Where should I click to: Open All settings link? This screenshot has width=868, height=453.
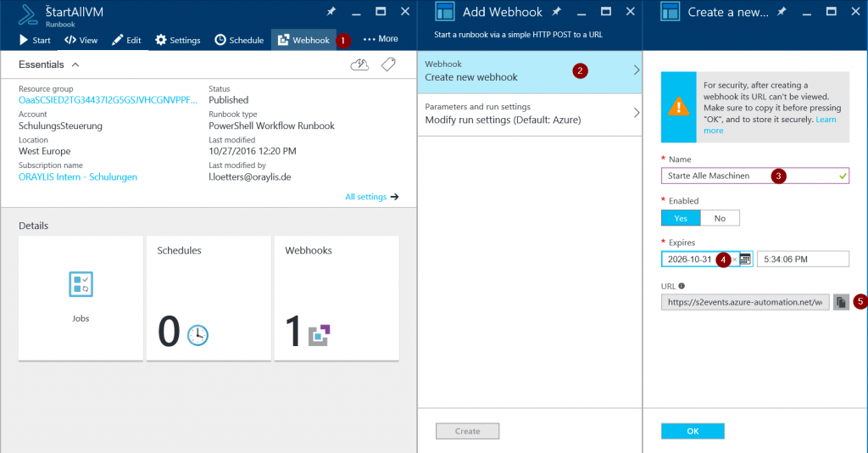[x=372, y=197]
